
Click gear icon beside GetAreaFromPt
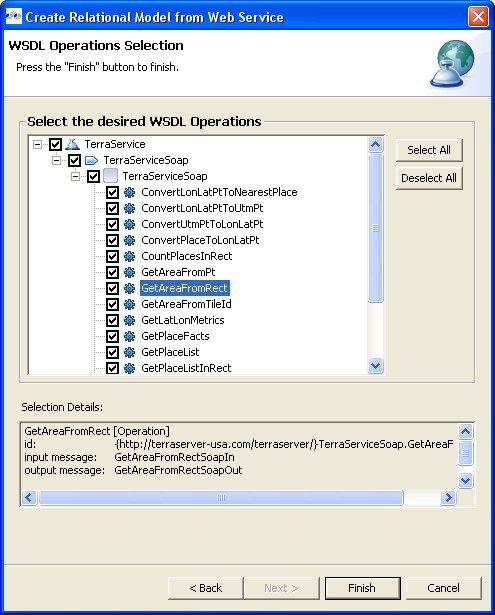(x=129, y=272)
